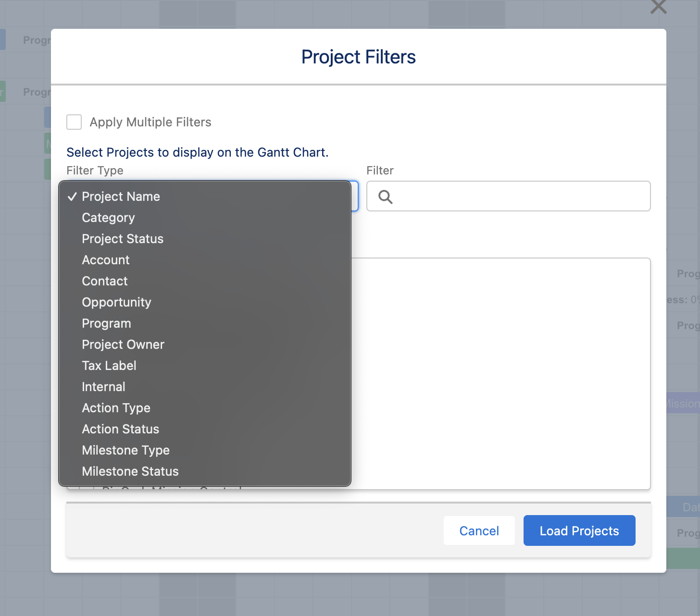Choose Project Owner as filter type

(123, 344)
